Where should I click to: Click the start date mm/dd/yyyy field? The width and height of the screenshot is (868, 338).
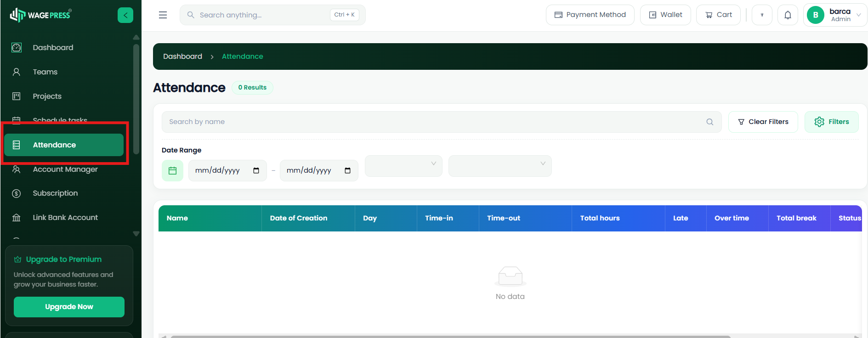(x=227, y=171)
